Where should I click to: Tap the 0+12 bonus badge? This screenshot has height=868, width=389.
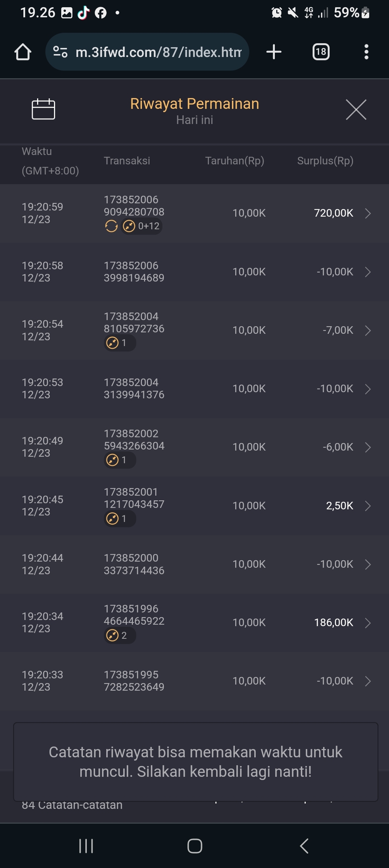click(x=142, y=226)
